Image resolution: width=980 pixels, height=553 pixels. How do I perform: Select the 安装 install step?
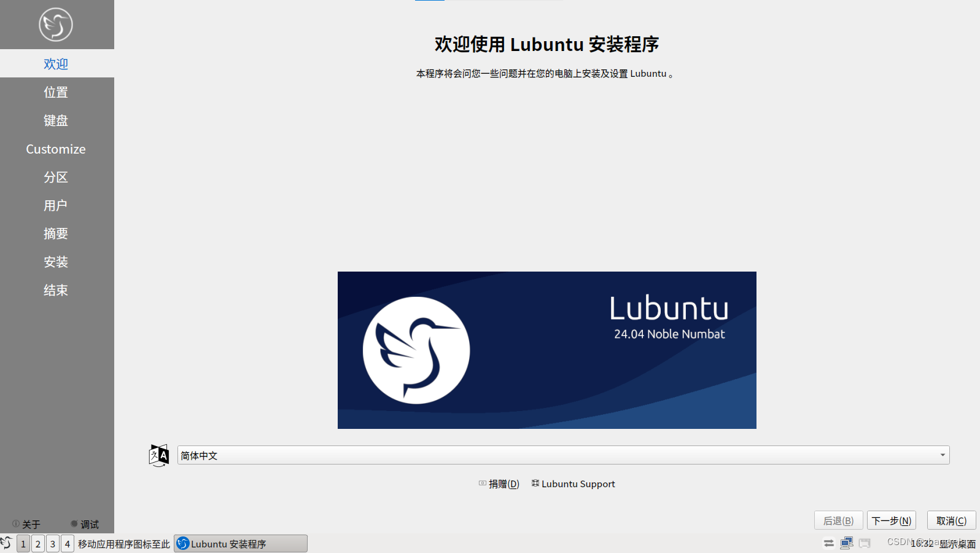56,262
